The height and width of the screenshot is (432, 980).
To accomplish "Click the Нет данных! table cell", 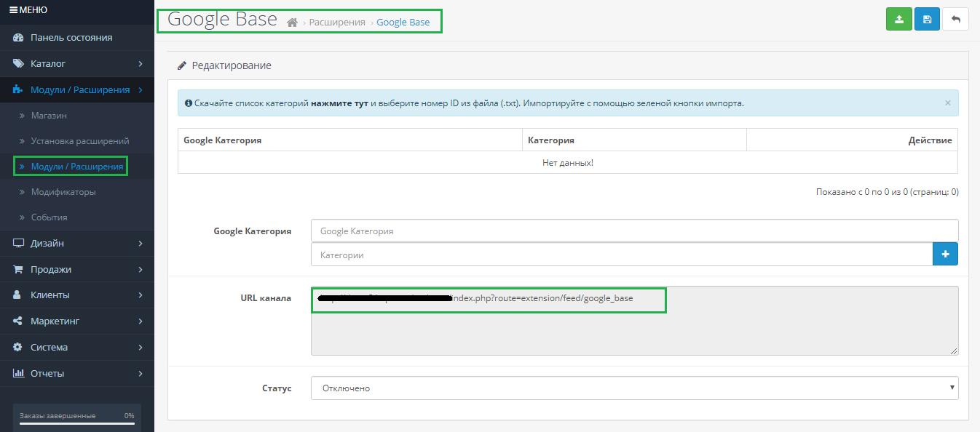I will tap(568, 162).
